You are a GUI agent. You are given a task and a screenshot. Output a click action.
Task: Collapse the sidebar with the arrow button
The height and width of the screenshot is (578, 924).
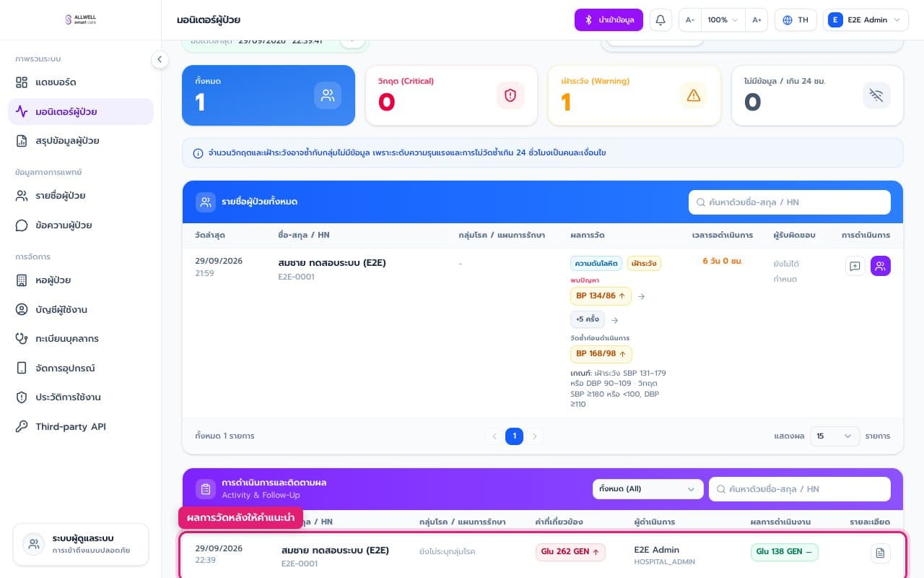point(160,60)
